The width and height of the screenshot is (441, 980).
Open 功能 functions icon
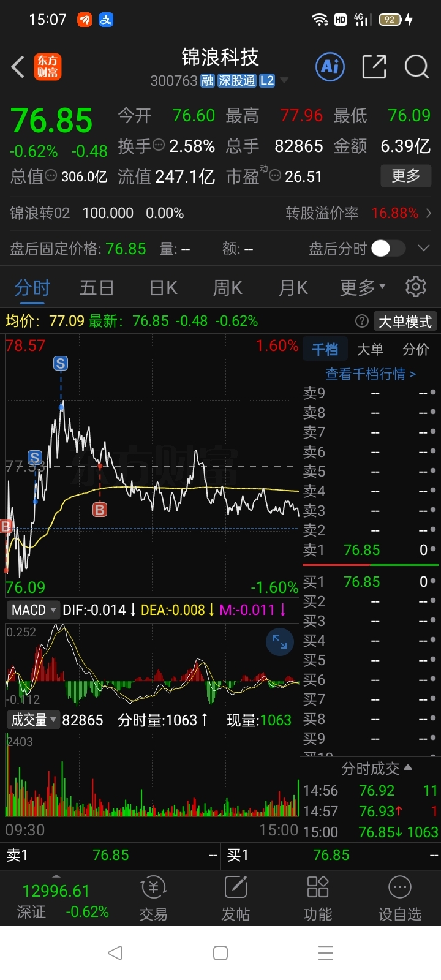tap(318, 899)
